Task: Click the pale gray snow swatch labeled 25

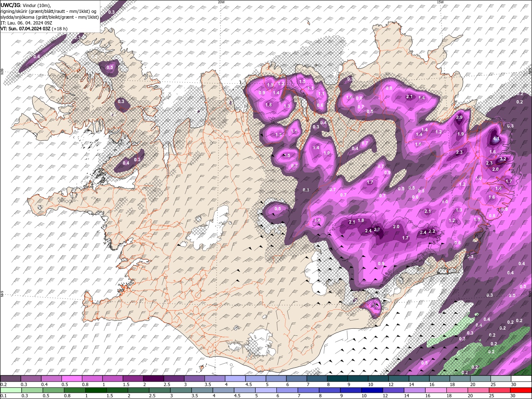Action: pos(500,379)
